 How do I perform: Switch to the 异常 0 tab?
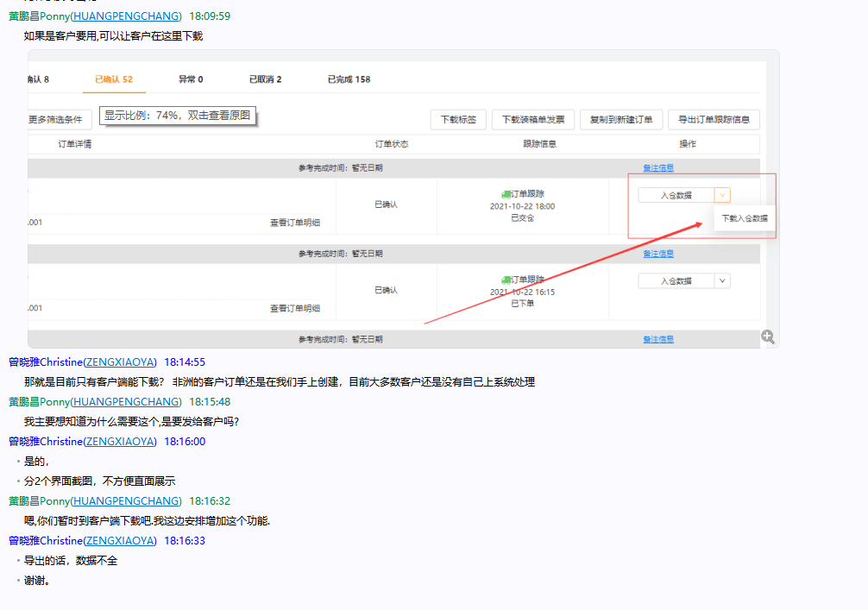tap(191, 79)
